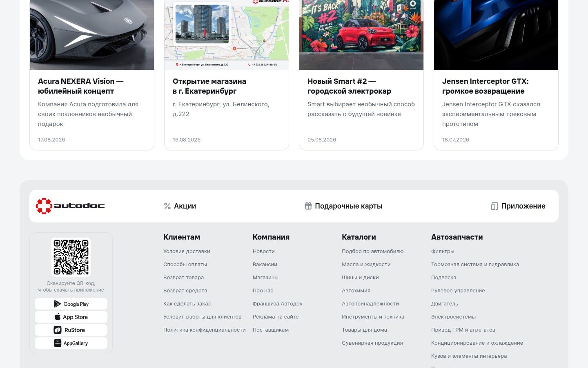Open Товары для дома link
The width and height of the screenshot is (588, 368).
tap(364, 330)
